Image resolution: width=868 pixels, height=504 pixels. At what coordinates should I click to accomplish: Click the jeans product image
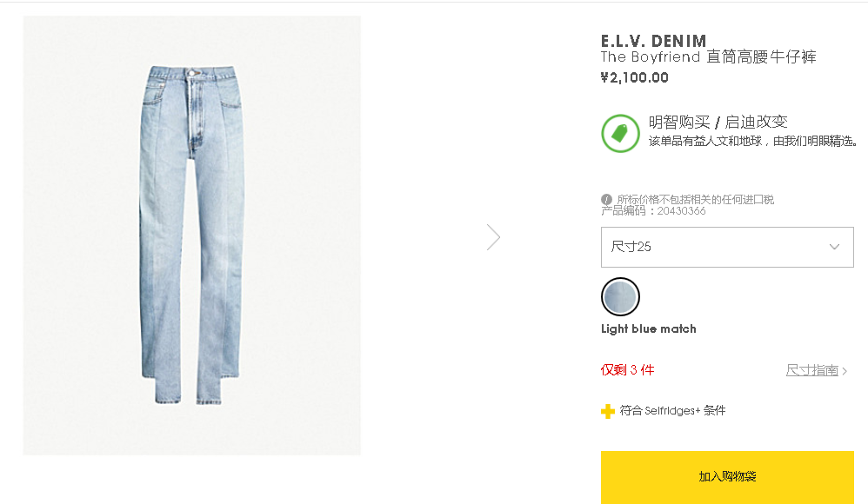click(x=191, y=235)
